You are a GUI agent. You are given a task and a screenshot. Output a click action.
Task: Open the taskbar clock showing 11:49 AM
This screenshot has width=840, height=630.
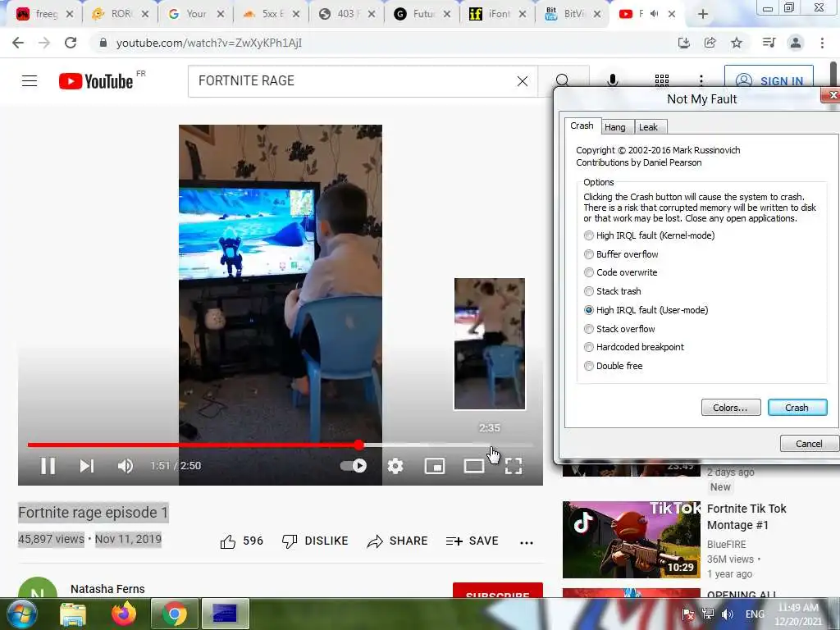pos(799,614)
